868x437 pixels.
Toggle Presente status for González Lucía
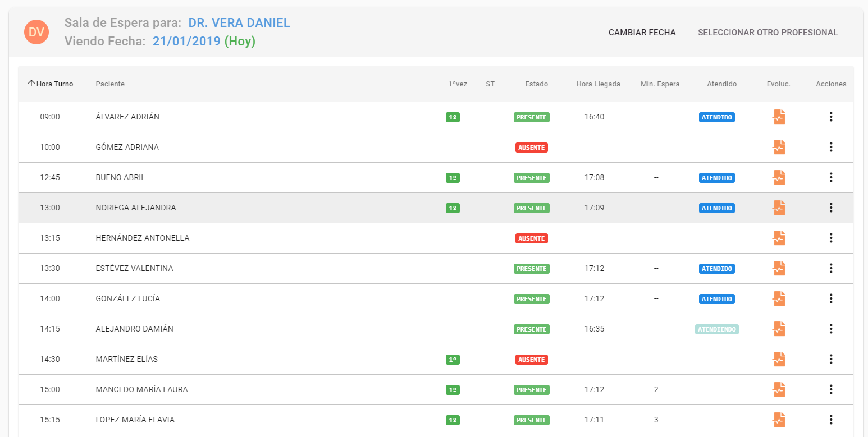point(531,299)
